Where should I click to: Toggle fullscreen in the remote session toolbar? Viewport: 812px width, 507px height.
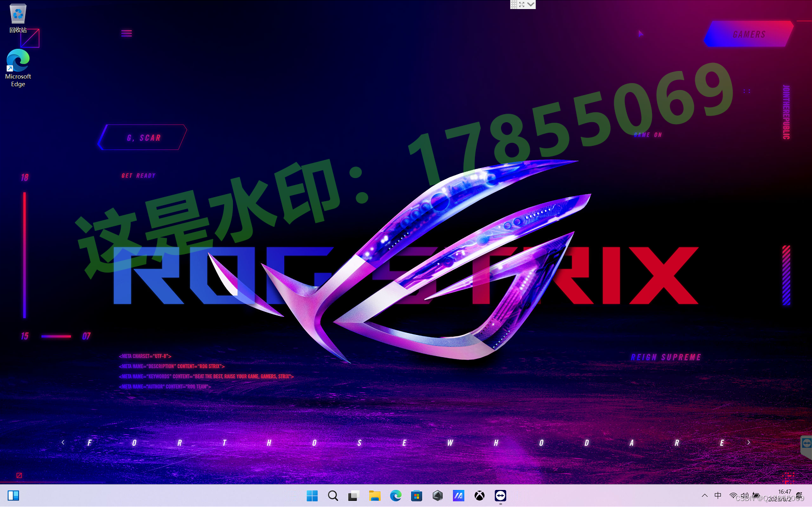coord(522,5)
